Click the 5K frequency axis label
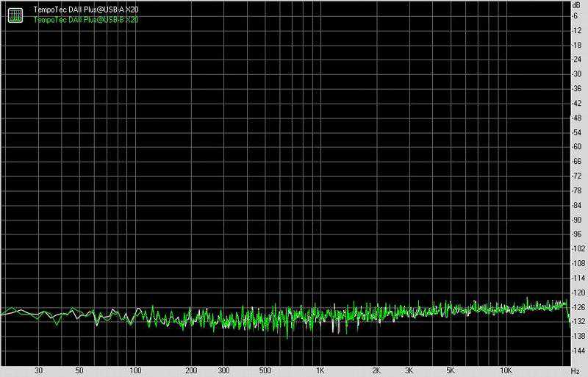 (450, 371)
